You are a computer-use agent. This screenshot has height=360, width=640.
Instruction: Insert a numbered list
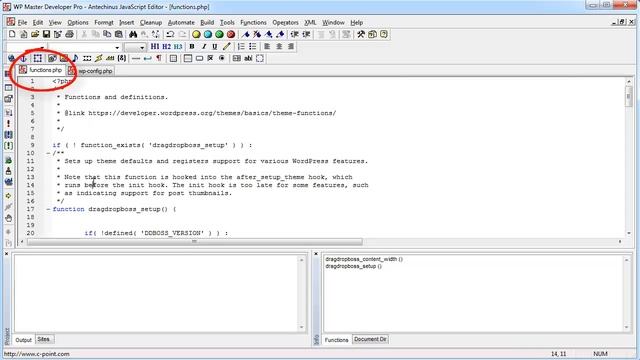tap(241, 47)
